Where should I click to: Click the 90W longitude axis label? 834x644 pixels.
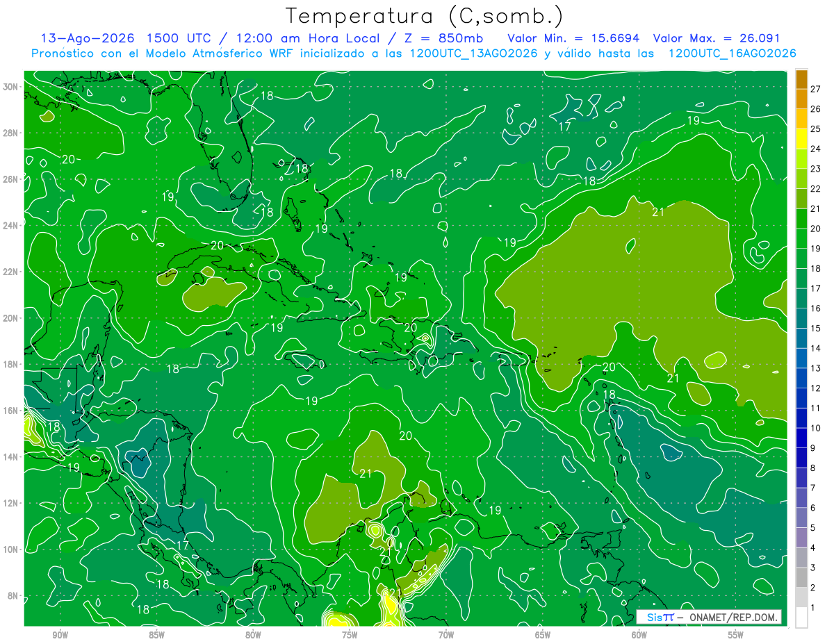coord(60,635)
